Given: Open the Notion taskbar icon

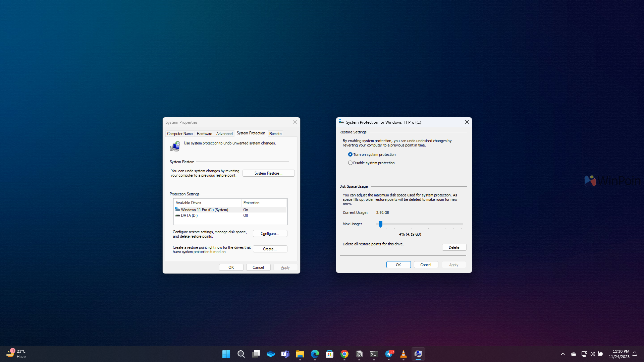Looking at the screenshot, I should pyautogui.click(x=359, y=354).
